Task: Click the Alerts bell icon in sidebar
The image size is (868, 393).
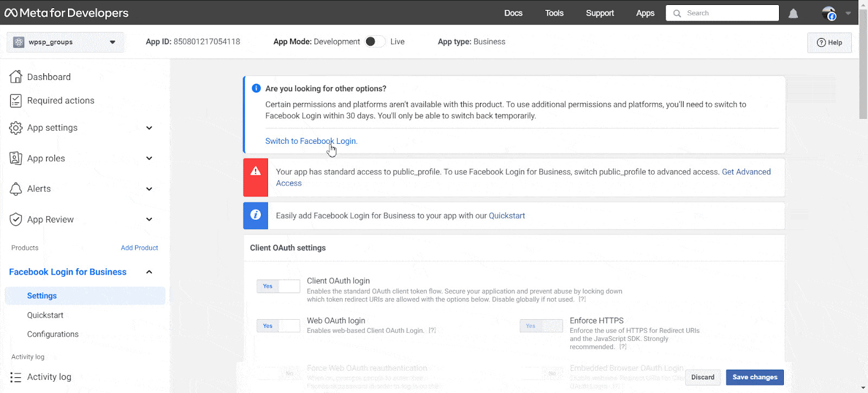Action: [x=16, y=188]
